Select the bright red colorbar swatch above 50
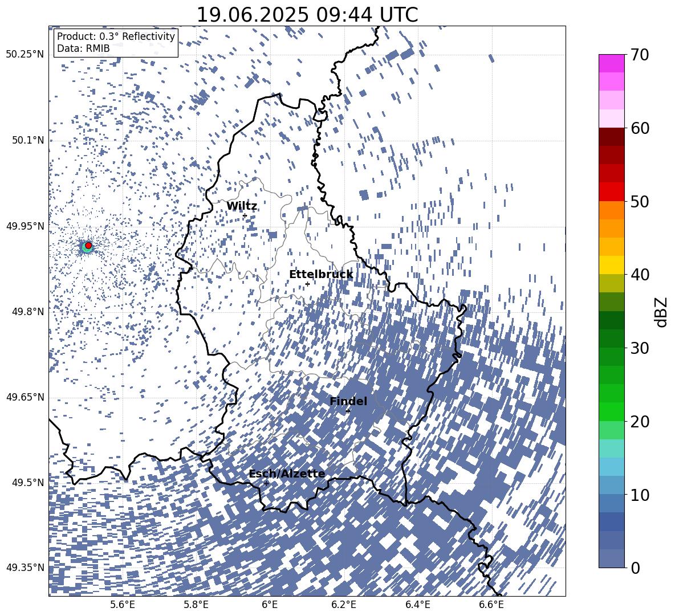 pos(611,192)
